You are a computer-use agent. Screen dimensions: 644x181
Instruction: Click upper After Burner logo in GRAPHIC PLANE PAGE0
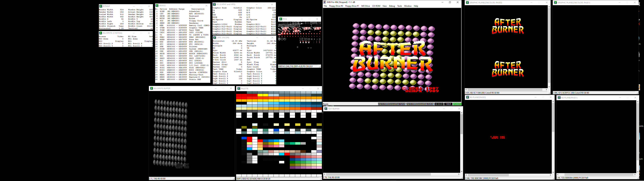[508, 26]
